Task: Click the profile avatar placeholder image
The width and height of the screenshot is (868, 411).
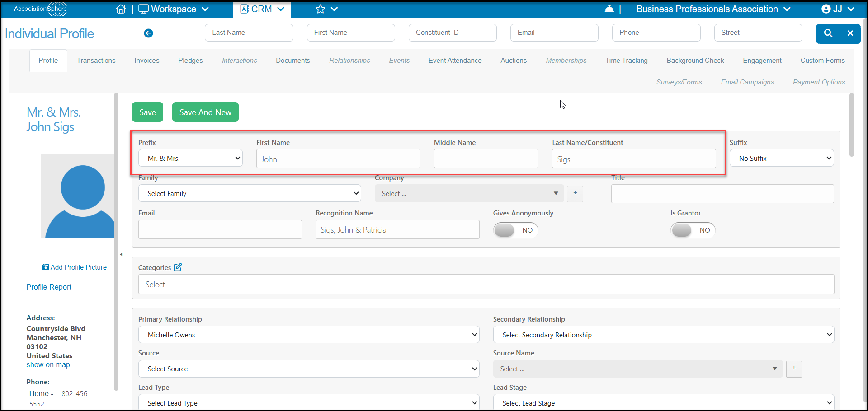Action: 77,196
